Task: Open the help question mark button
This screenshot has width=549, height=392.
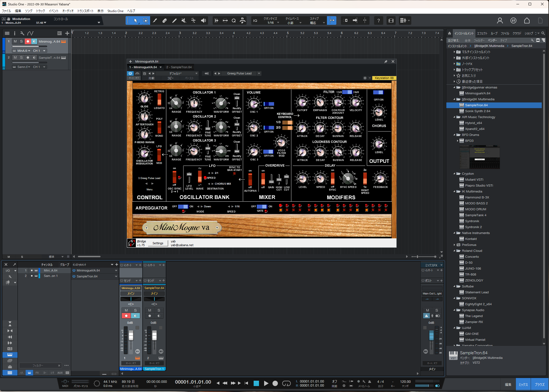Action: (x=379, y=20)
